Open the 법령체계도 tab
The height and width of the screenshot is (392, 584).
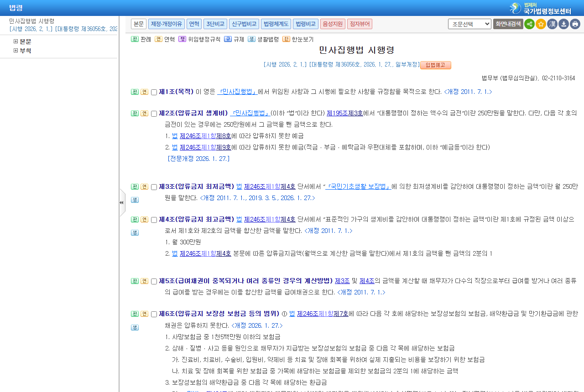(x=276, y=24)
